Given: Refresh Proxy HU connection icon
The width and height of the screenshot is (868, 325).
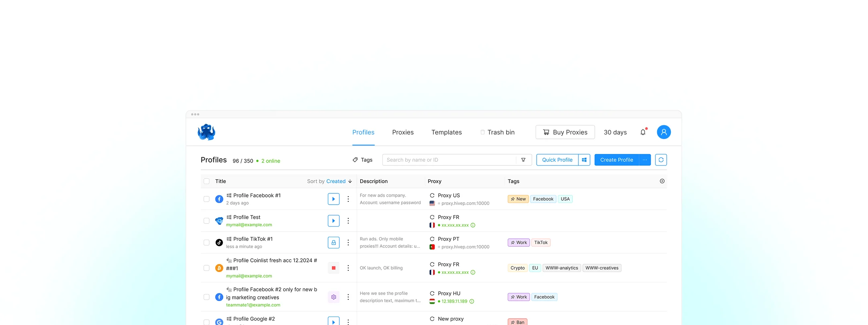Looking at the screenshot, I should 432,293.
